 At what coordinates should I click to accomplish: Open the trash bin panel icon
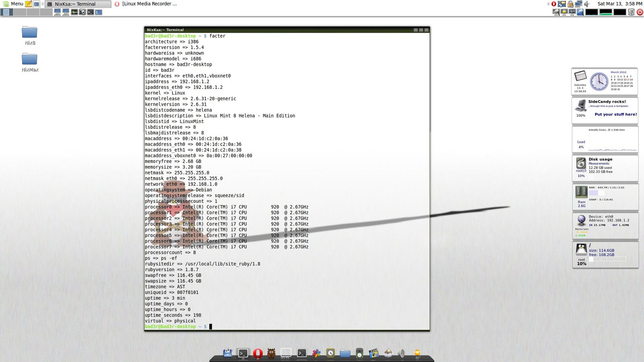tap(632, 12)
